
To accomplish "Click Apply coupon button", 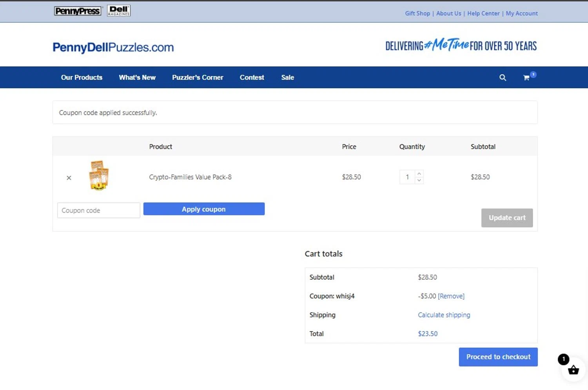I will pos(204,209).
